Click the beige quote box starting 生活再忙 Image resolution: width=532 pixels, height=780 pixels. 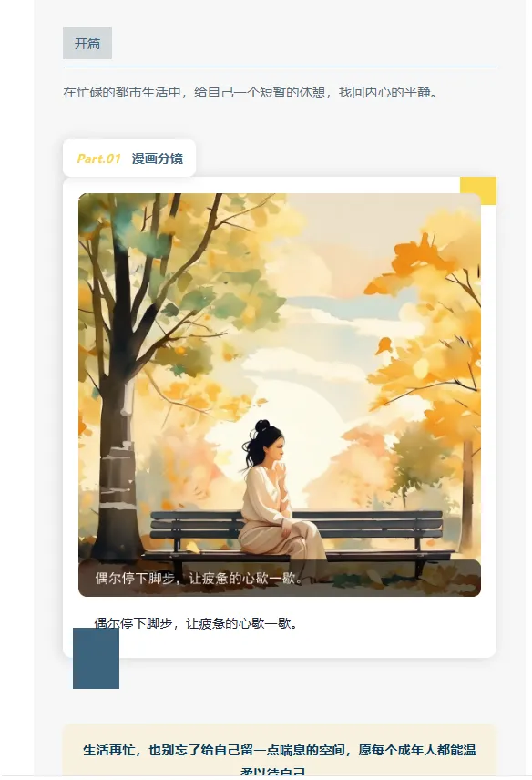click(x=280, y=750)
